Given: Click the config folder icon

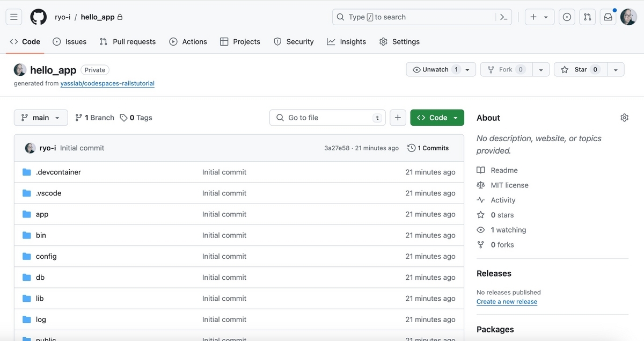Looking at the screenshot, I should (27, 256).
